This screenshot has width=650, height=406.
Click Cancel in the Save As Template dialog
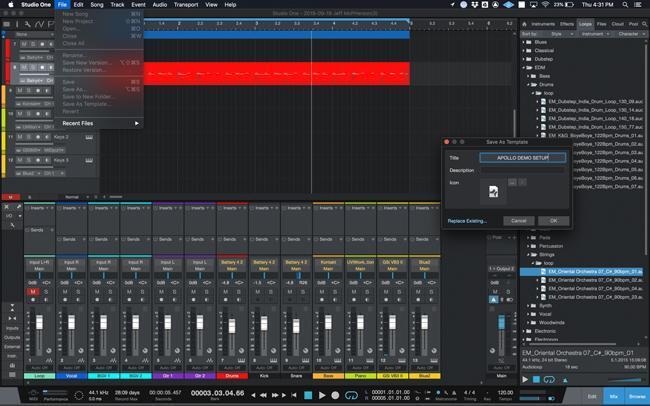[519, 221]
